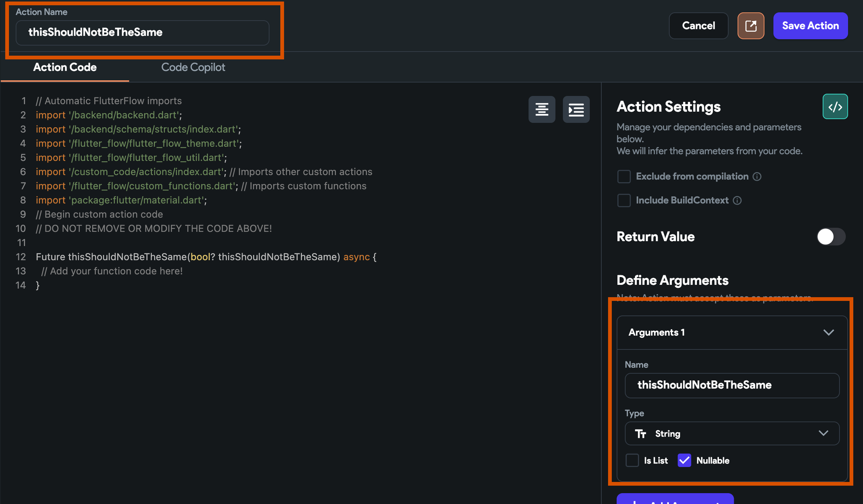The width and height of the screenshot is (863, 504).
Task: Switch to the Action Code tab
Action: [65, 67]
